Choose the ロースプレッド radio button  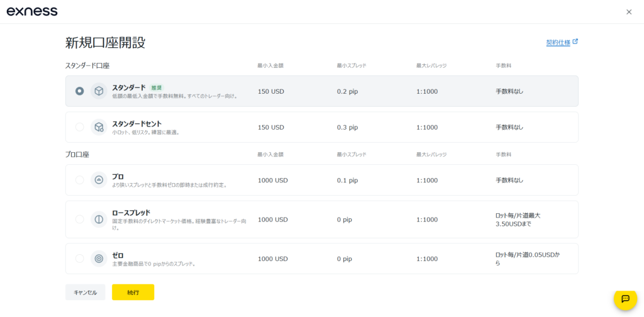80,220
